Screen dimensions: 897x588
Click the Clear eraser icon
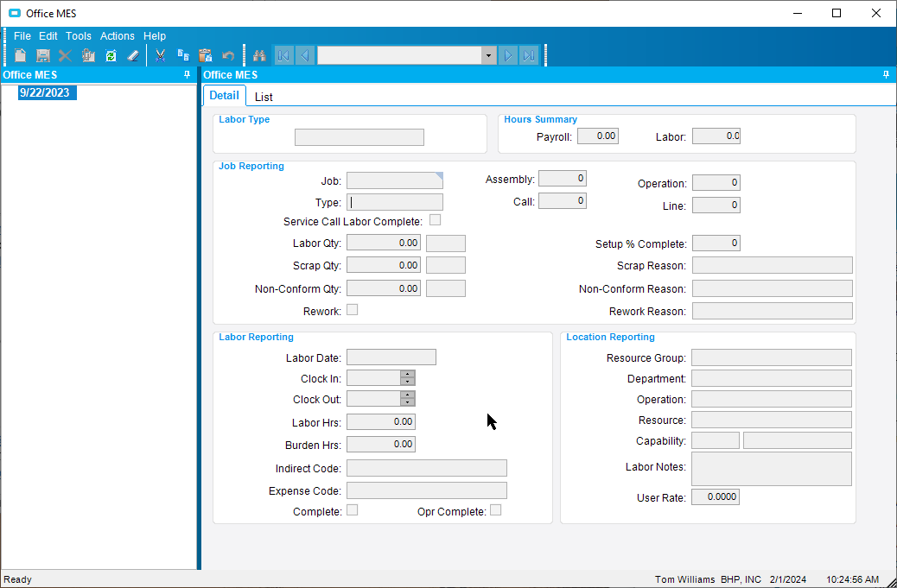133,55
